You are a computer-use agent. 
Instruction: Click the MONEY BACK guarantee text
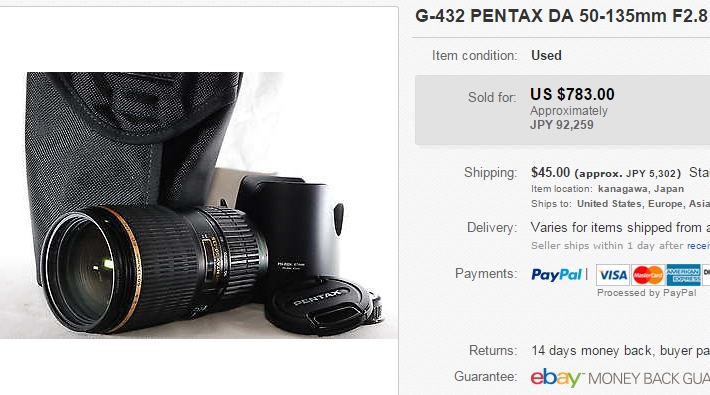pos(648,378)
